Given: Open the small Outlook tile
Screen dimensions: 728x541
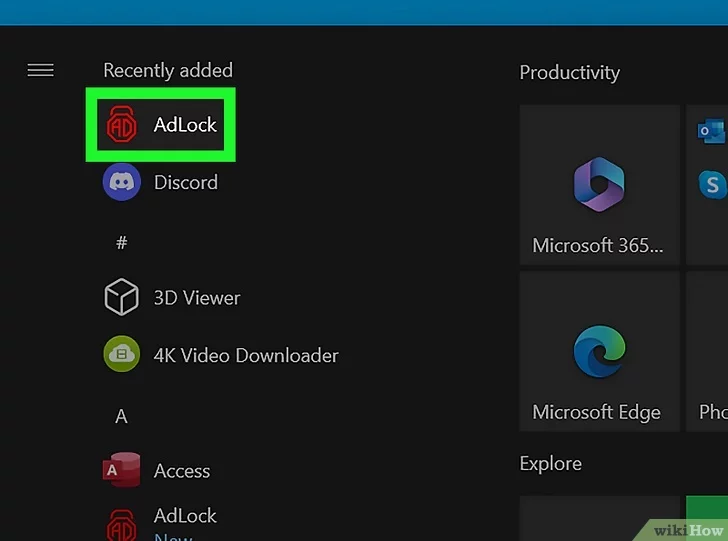Looking at the screenshot, I should (x=712, y=131).
